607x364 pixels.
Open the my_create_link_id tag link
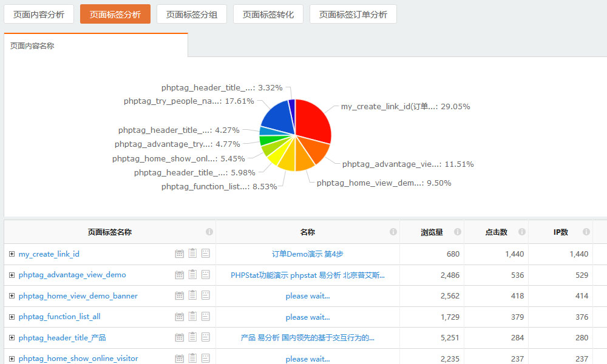pyautogui.click(x=49, y=254)
